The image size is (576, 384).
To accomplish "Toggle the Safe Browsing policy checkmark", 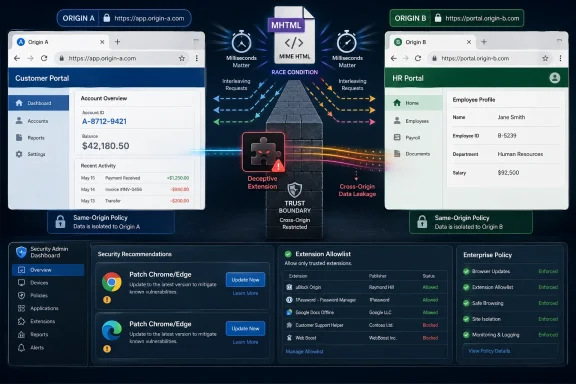I will pos(466,303).
